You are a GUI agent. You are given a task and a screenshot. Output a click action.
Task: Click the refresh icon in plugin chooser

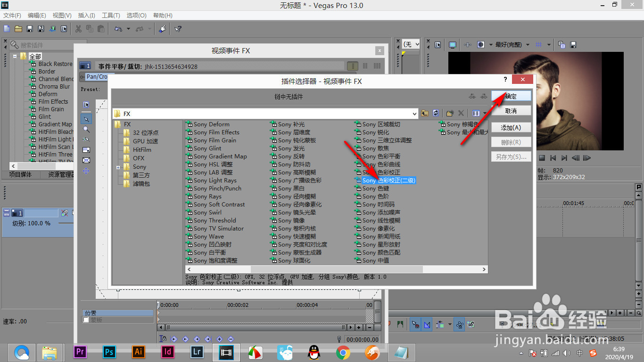click(x=436, y=114)
